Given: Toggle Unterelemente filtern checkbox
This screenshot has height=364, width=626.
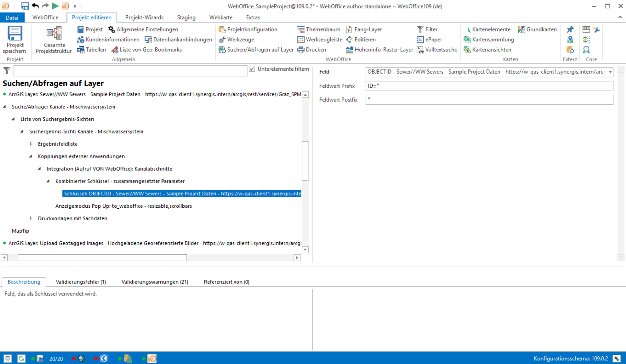Looking at the screenshot, I should pyautogui.click(x=252, y=69).
